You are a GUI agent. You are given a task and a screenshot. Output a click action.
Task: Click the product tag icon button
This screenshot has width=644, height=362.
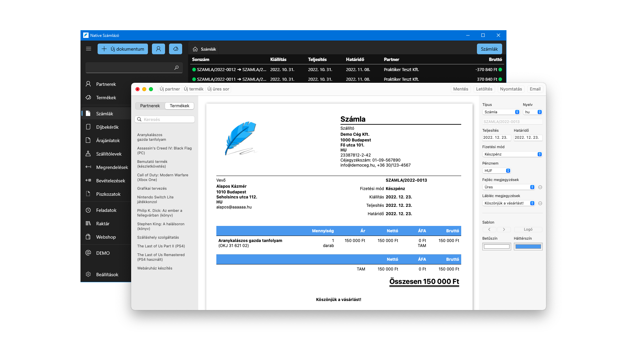(x=175, y=49)
